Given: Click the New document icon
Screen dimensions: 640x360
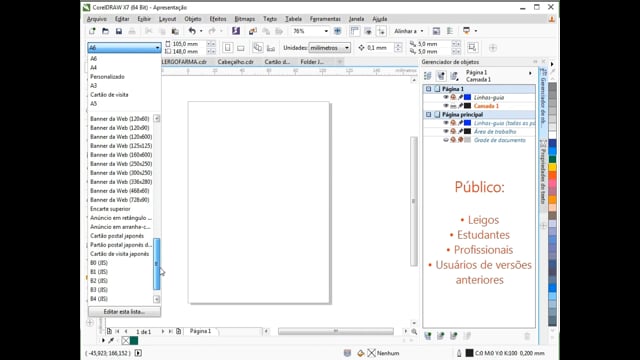Looking at the screenshot, I should 92,31.
